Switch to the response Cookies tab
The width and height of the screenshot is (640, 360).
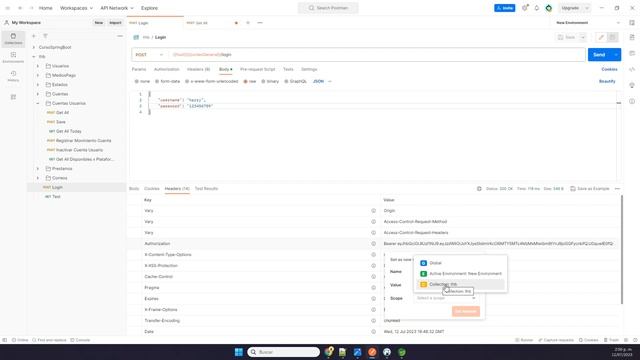151,189
